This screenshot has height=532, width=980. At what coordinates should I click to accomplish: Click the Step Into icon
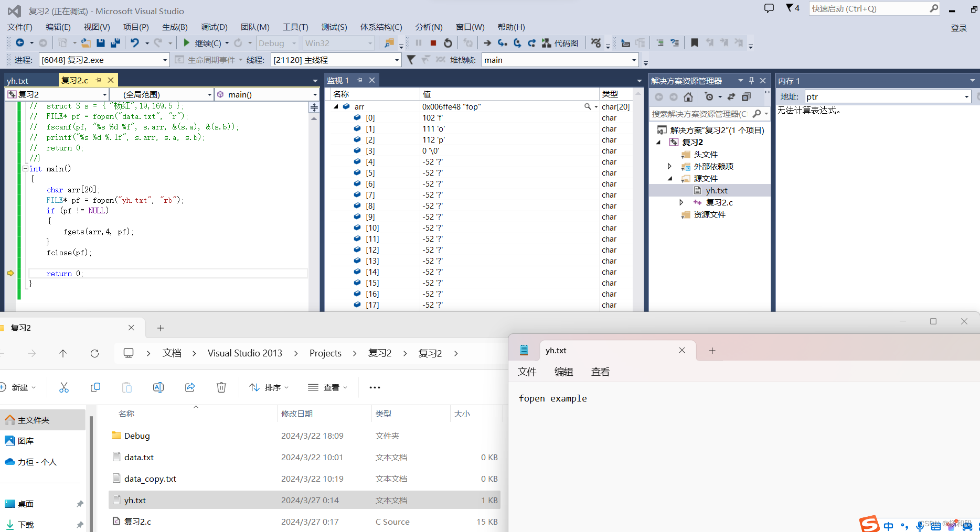pyautogui.click(x=502, y=43)
